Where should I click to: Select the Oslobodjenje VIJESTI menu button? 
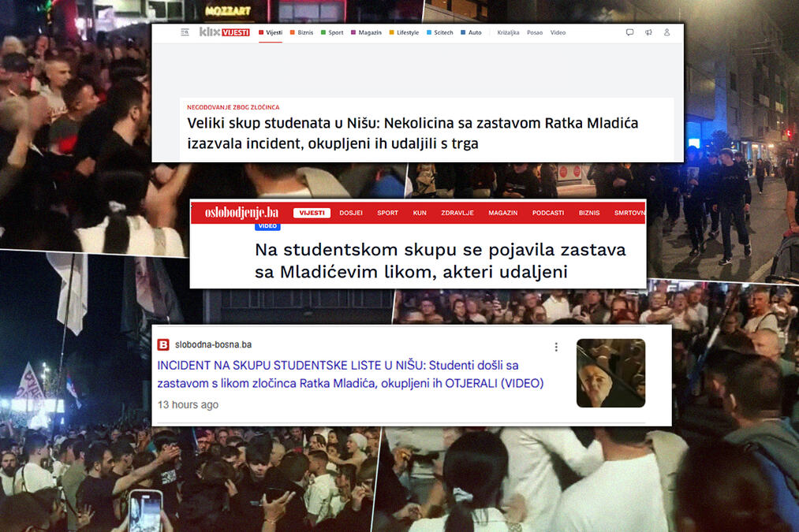click(312, 213)
